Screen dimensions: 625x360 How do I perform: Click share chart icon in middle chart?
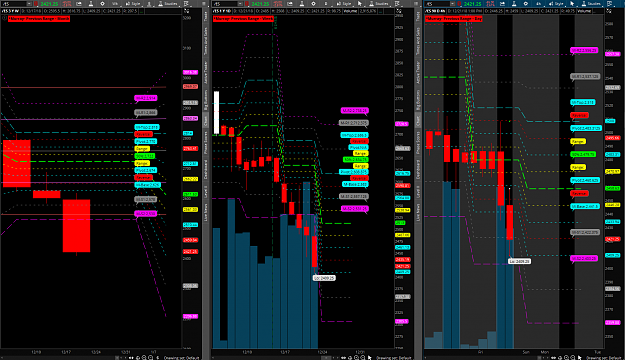pos(290,4)
